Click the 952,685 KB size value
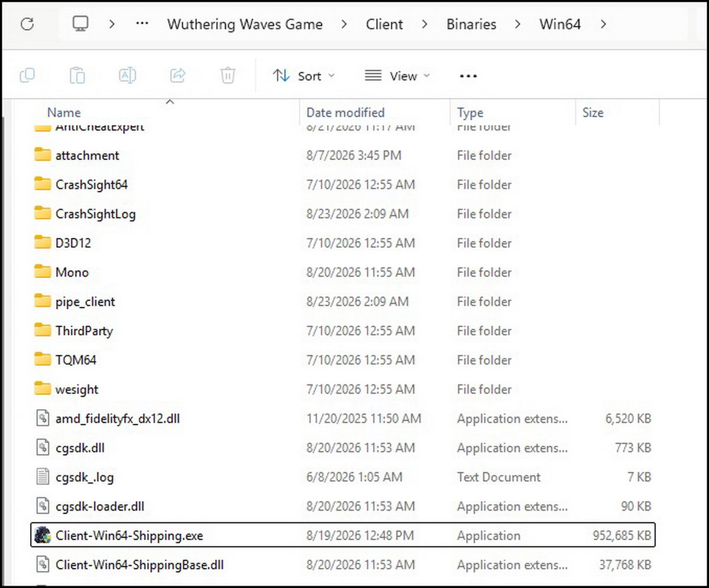The height and width of the screenshot is (588, 709). point(622,535)
